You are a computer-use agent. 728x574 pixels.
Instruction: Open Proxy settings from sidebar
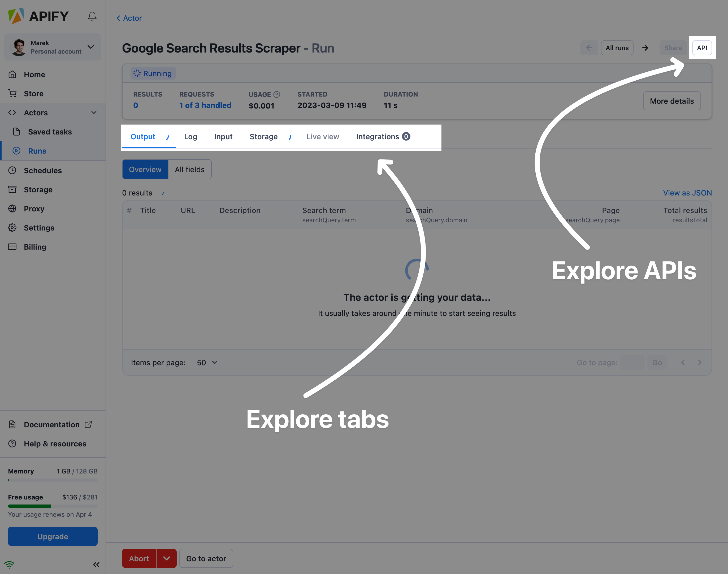(x=34, y=209)
